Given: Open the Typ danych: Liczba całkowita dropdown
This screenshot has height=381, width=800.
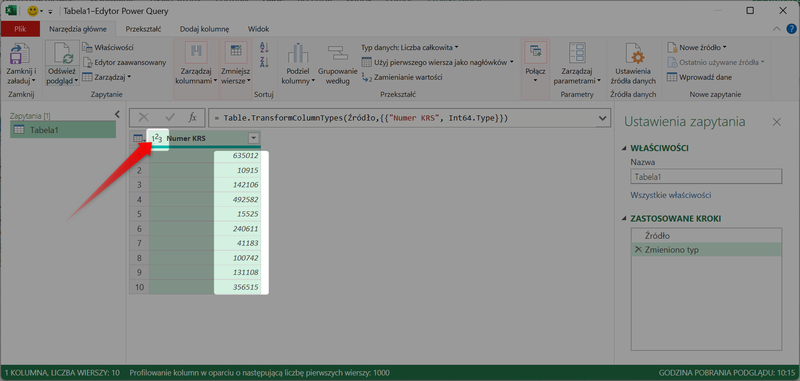Looking at the screenshot, I should (410, 47).
